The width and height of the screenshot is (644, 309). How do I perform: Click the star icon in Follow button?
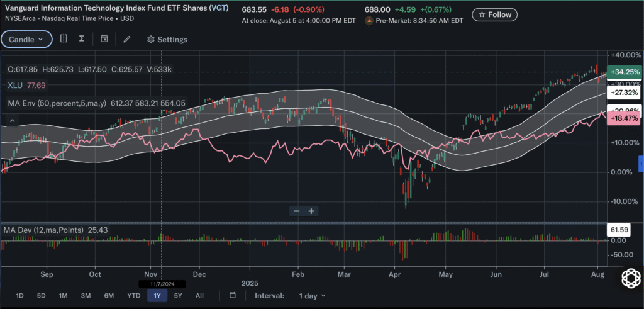482,15
